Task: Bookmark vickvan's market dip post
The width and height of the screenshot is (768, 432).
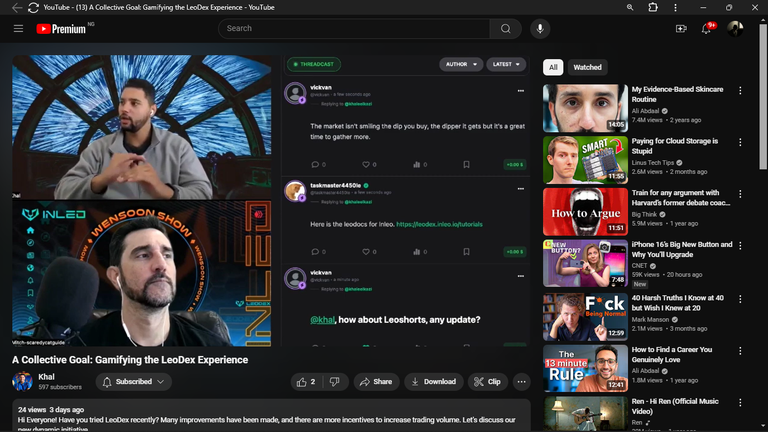Action: [466, 165]
